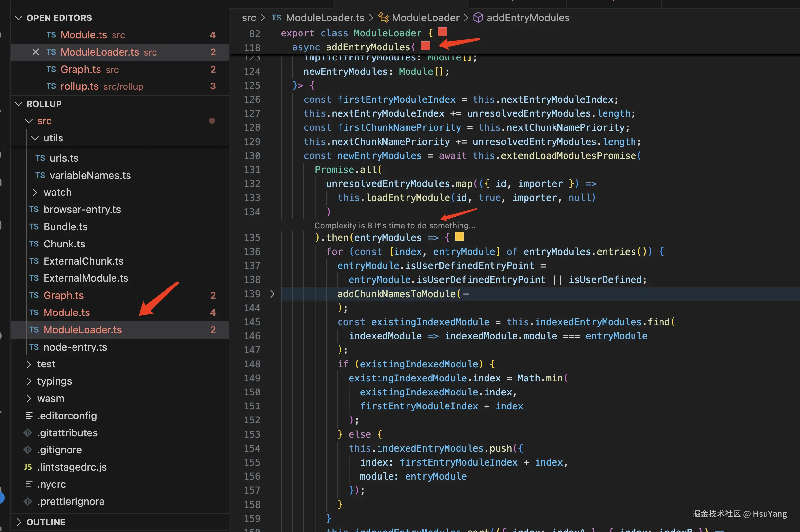Click the git icon next to .gitignore
The image size is (800, 532).
pyautogui.click(x=28, y=450)
